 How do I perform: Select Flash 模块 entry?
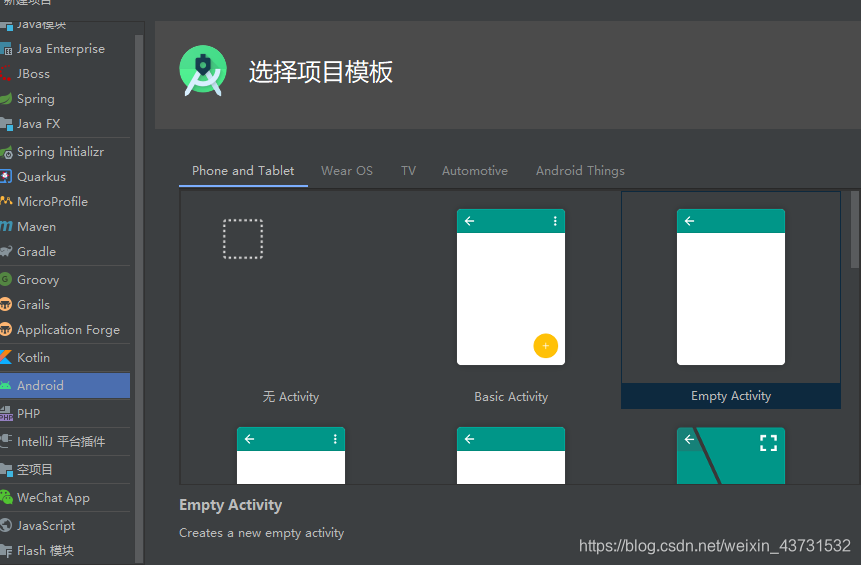tap(65, 551)
